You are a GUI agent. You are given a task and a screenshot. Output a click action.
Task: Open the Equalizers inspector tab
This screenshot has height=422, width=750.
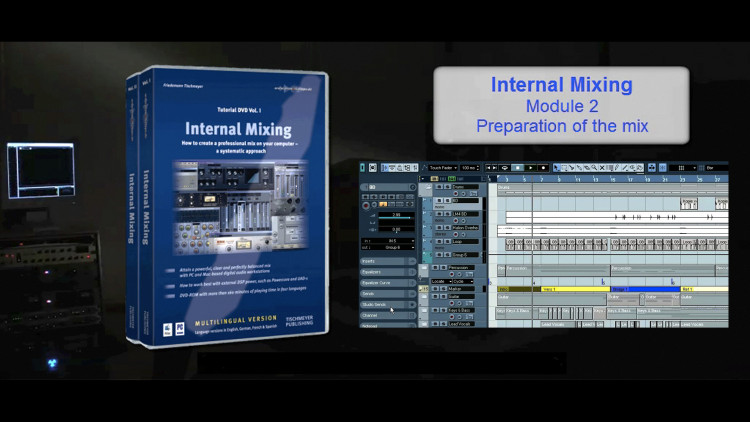[388, 272]
